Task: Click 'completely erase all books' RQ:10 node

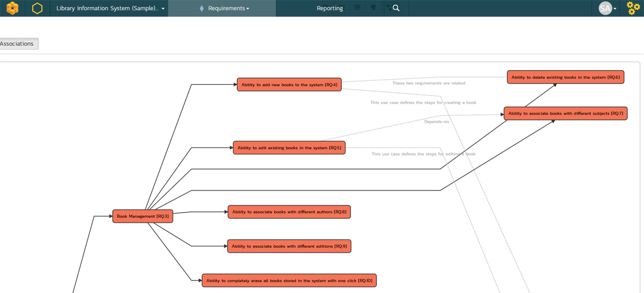Action: [x=289, y=281]
